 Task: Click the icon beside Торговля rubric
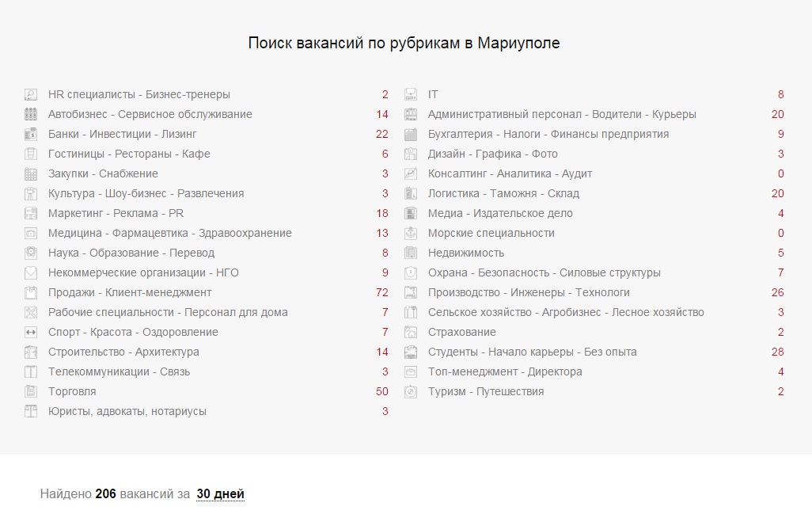tap(31, 391)
